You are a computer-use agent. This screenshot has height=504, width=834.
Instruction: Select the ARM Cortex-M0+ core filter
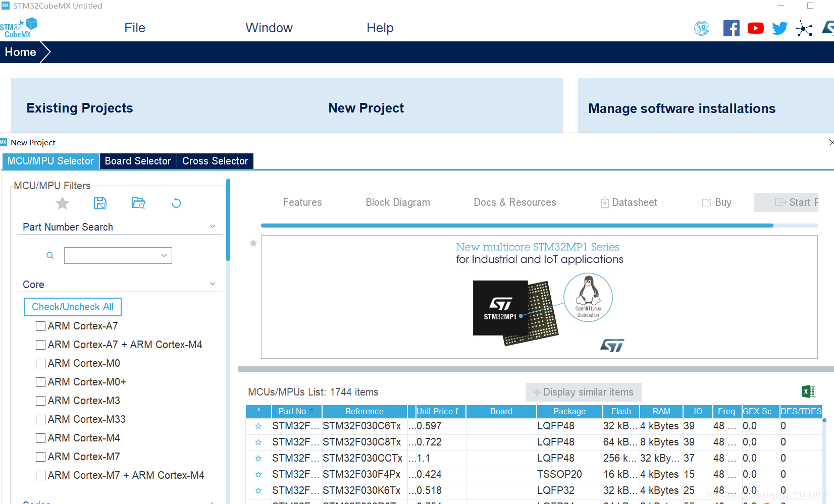(x=41, y=382)
